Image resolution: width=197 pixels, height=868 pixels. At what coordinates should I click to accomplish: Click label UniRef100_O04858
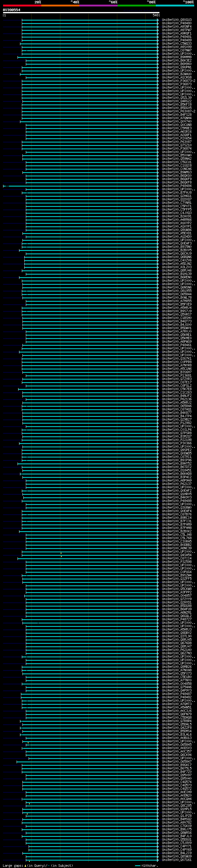click(x=177, y=684)
